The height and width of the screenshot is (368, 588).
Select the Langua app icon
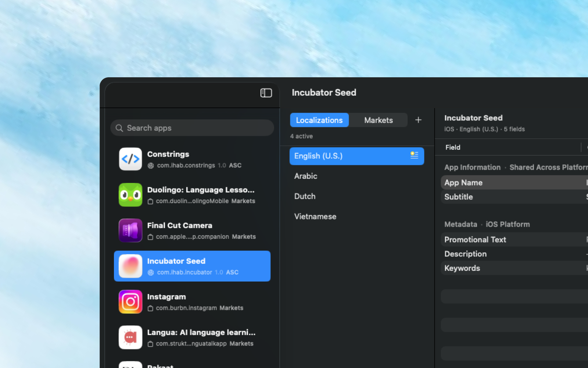[130, 337]
